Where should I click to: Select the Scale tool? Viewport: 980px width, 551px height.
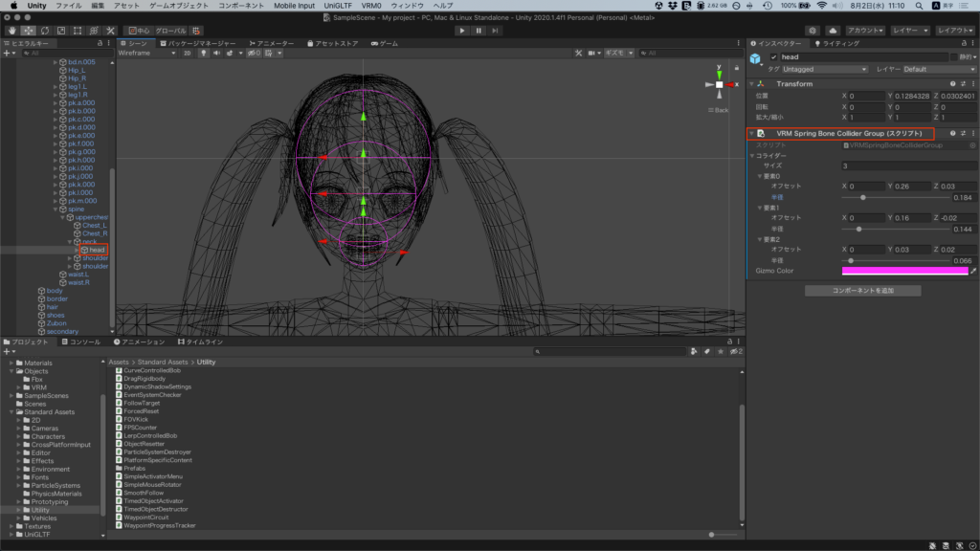pyautogui.click(x=61, y=31)
